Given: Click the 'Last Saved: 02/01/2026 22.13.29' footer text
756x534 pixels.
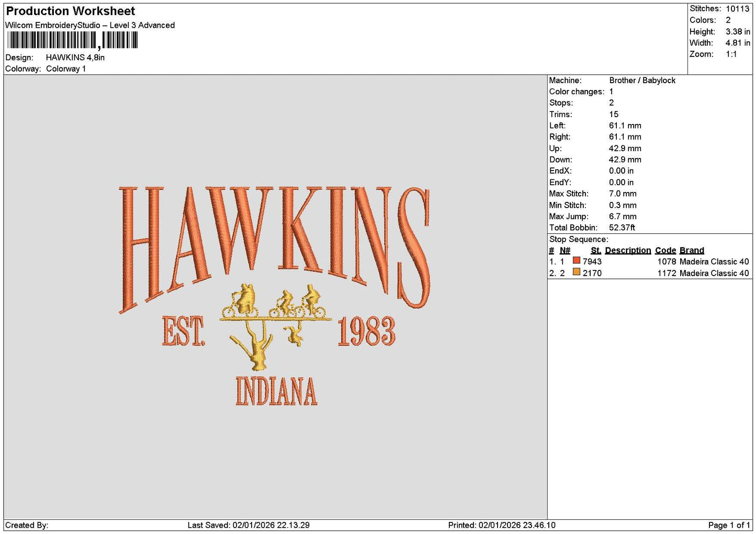Looking at the screenshot, I should coord(249,525).
